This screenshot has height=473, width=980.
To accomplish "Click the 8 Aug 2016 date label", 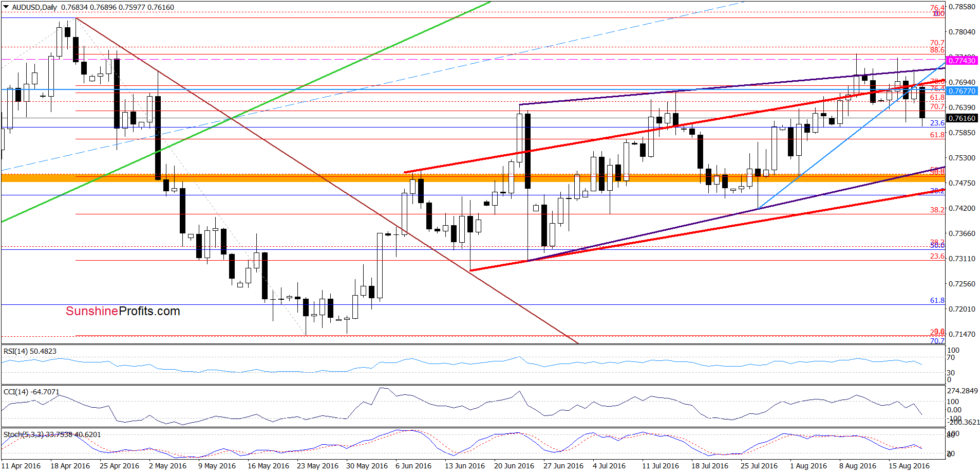I will coord(858,466).
